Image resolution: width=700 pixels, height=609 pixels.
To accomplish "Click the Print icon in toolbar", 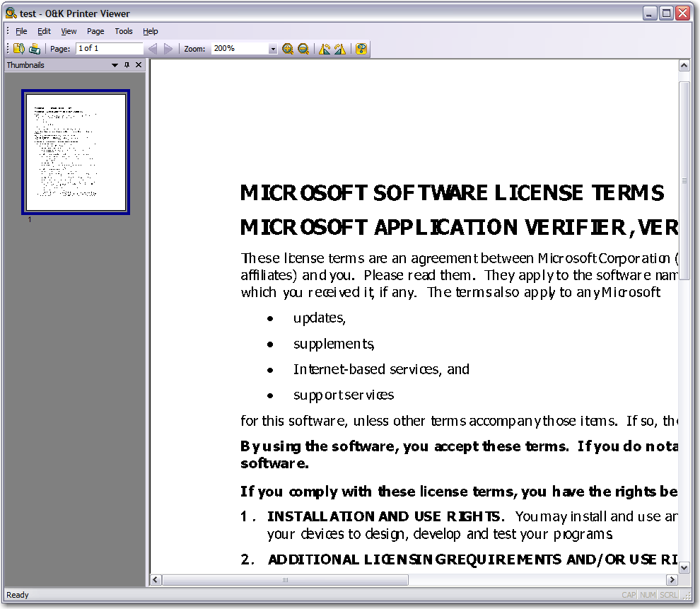I will point(34,49).
